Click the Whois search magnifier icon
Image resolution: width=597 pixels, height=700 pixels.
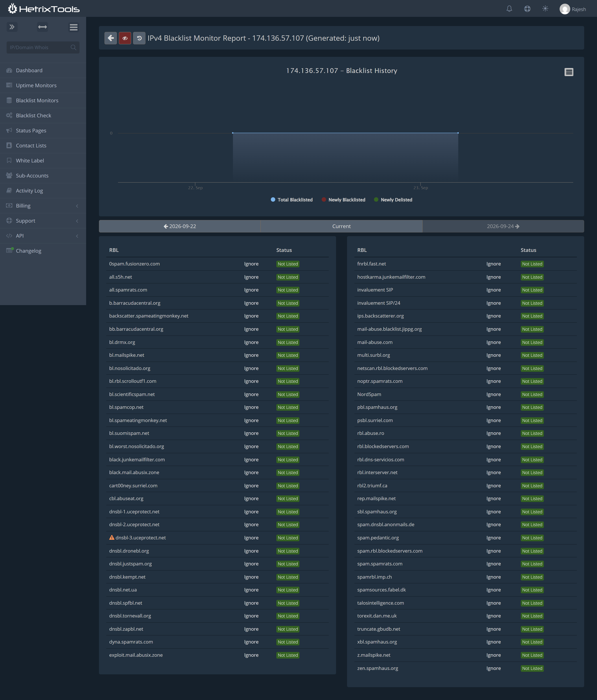click(x=73, y=47)
